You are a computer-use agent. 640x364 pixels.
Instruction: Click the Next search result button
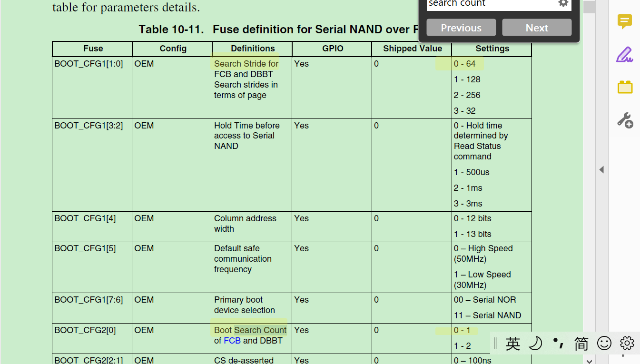click(x=536, y=27)
